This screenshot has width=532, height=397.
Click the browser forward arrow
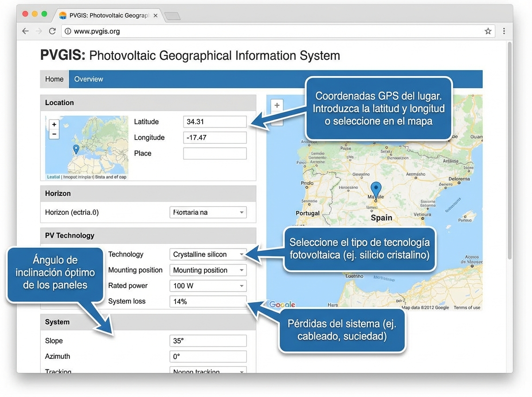click(x=39, y=31)
